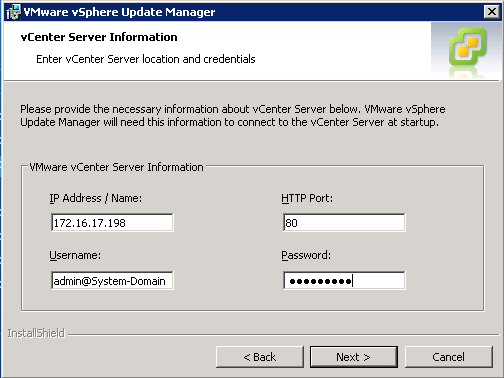Screen dimensions: 504x378
Task: Close the vSphere Update Manager dialog
Action: [492, 12]
